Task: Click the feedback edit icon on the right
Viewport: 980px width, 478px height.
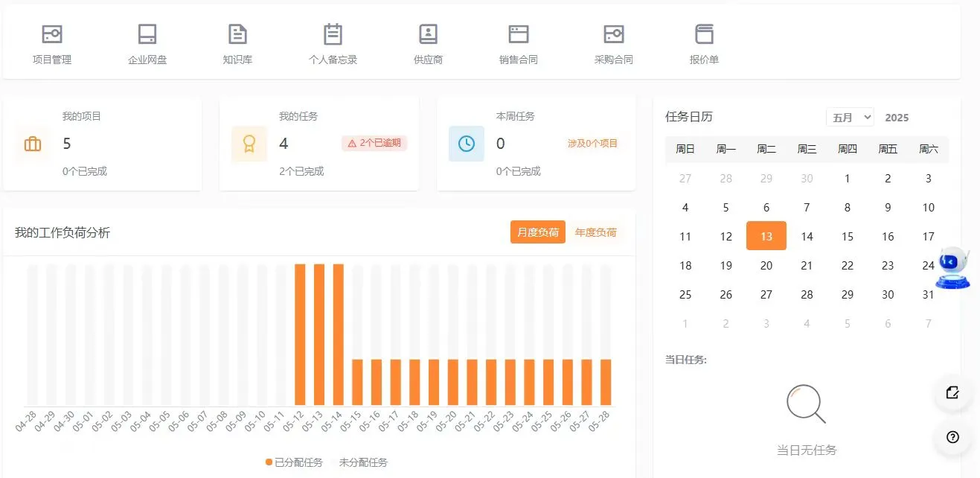Action: (x=953, y=394)
